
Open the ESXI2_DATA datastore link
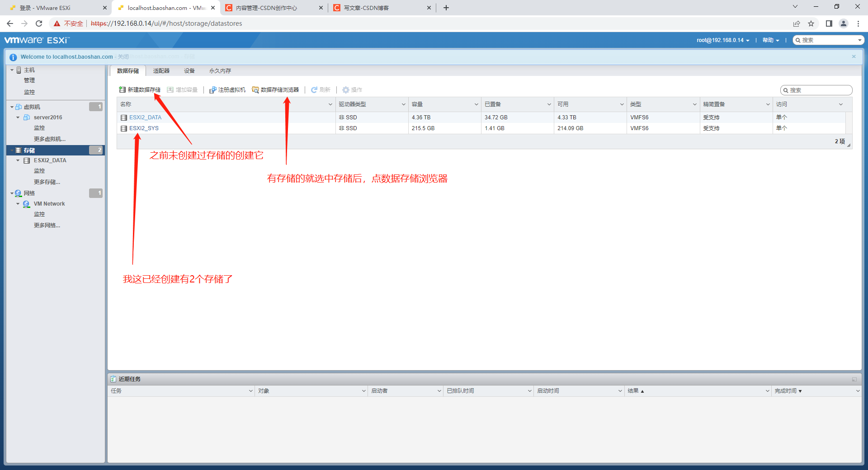click(x=145, y=117)
